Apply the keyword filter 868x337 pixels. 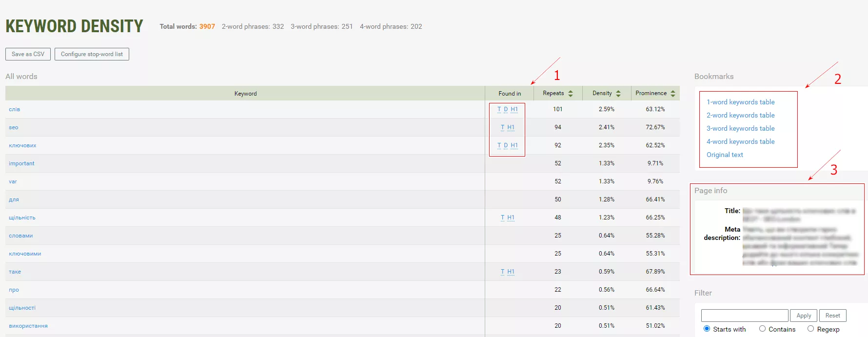pyautogui.click(x=804, y=316)
